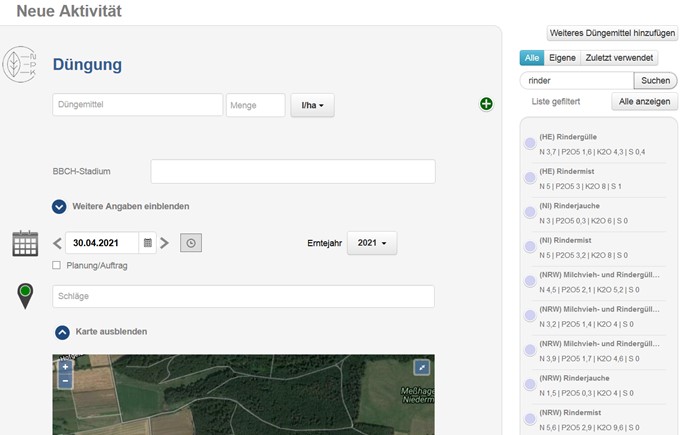Open the Erntejahr 2021 dropdown
This screenshot has height=435, width=682.
[371, 243]
